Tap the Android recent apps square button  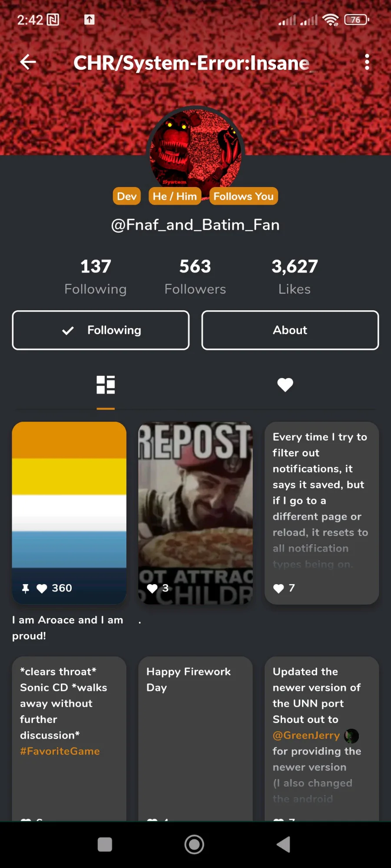tap(105, 845)
